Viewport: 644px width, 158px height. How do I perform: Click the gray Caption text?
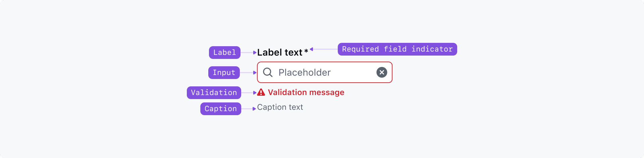point(280,107)
